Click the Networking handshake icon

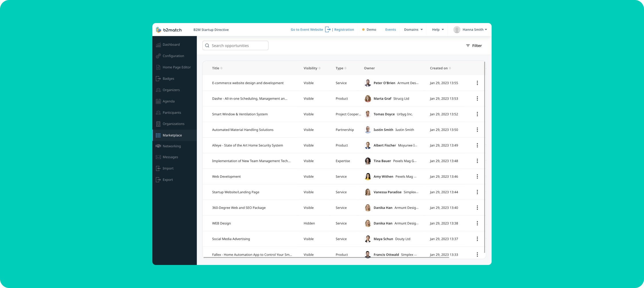158,146
